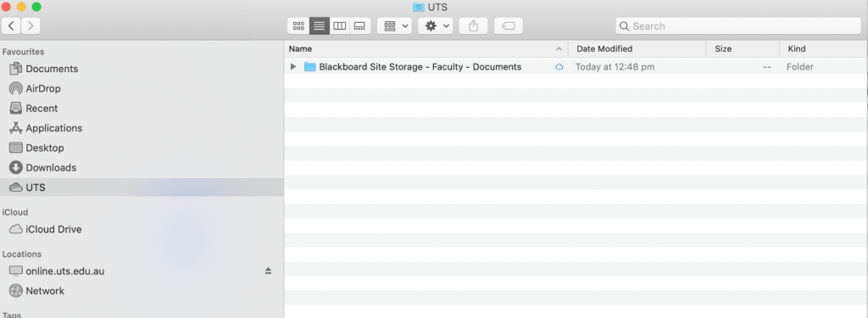Switch to gallery view
Screen dimensions: 868x318
coord(359,26)
